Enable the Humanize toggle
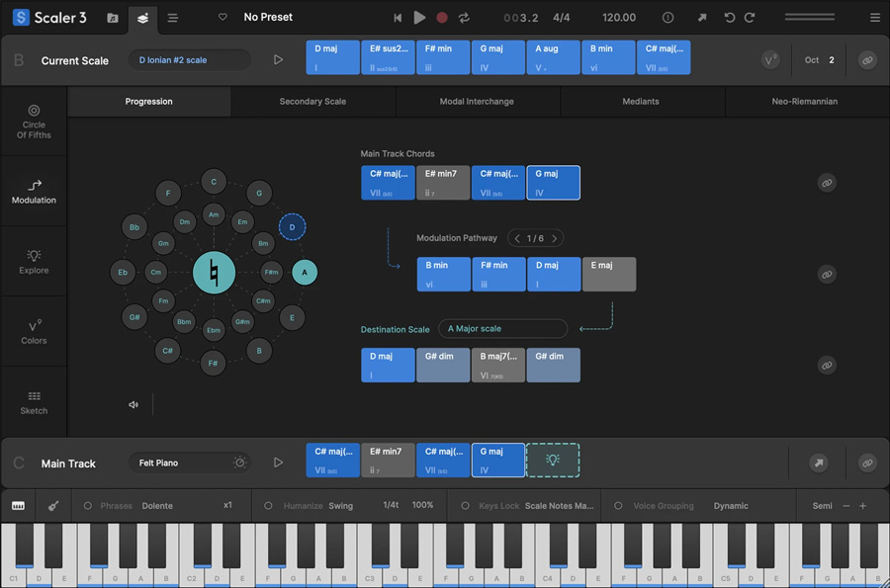This screenshot has width=890, height=588. click(268, 506)
